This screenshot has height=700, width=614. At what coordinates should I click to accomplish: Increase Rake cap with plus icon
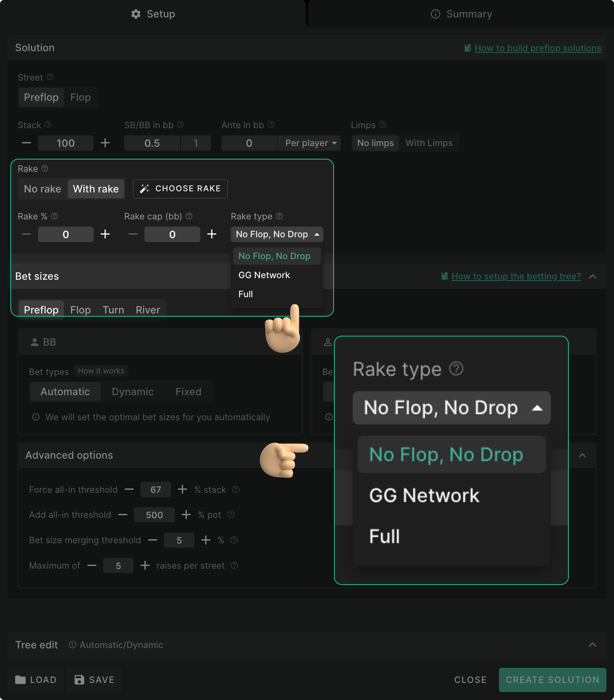[212, 234]
